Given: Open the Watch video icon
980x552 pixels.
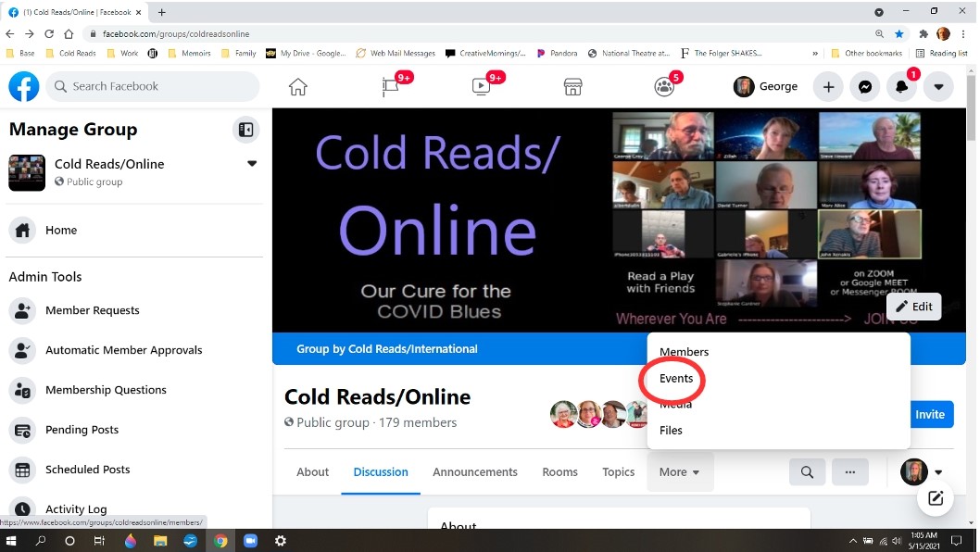Looking at the screenshot, I should pyautogui.click(x=481, y=87).
